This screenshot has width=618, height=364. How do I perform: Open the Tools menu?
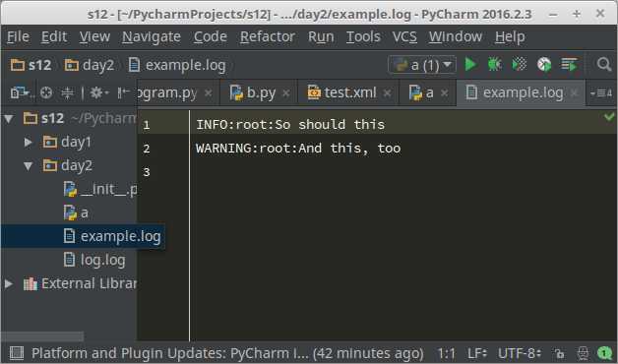363,36
